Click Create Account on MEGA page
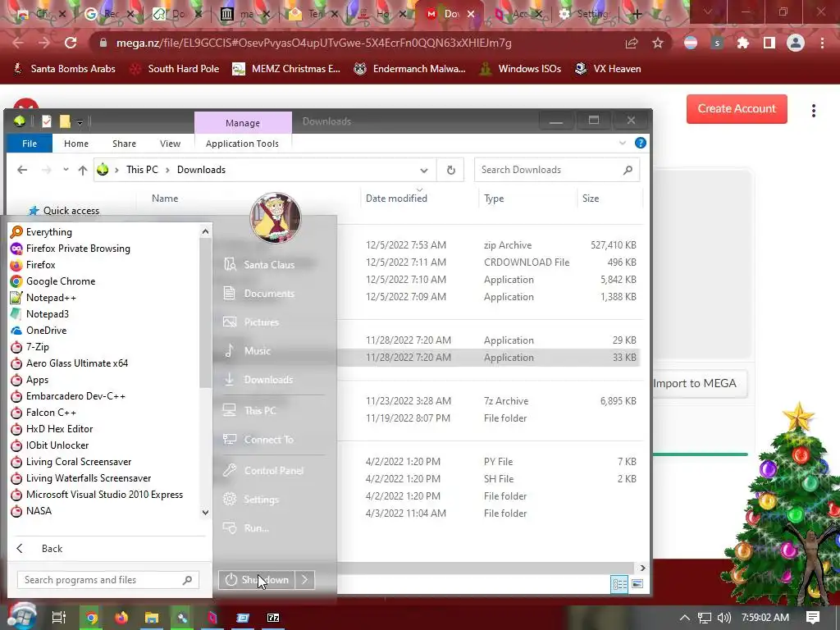The image size is (840, 630). click(737, 109)
